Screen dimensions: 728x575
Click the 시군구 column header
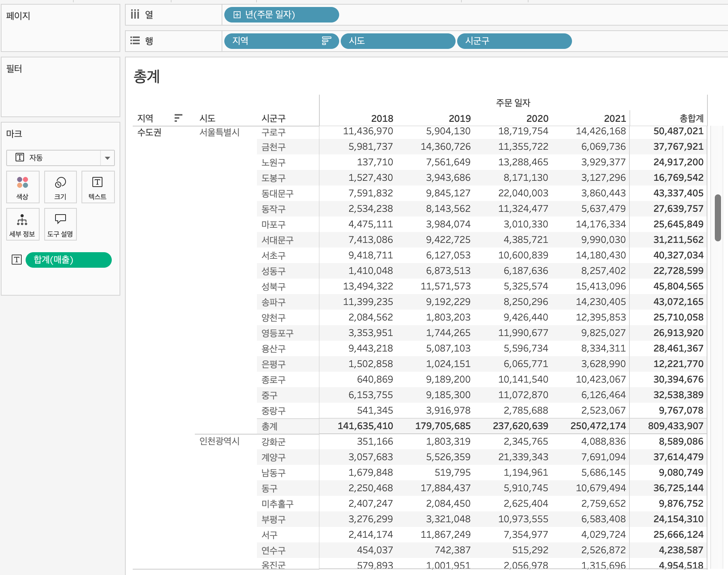pyautogui.click(x=274, y=118)
